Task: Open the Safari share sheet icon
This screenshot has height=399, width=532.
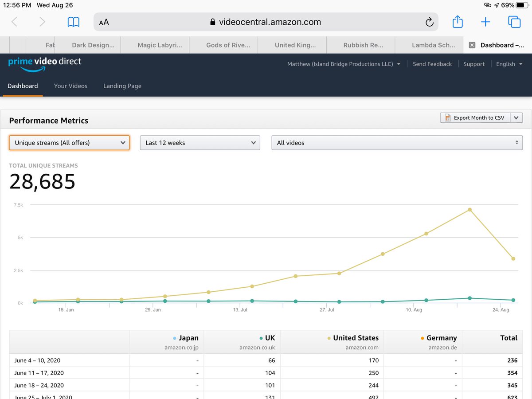Action: [458, 21]
